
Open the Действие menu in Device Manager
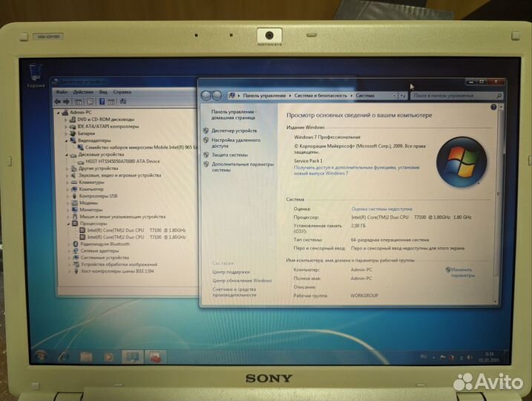tap(83, 92)
